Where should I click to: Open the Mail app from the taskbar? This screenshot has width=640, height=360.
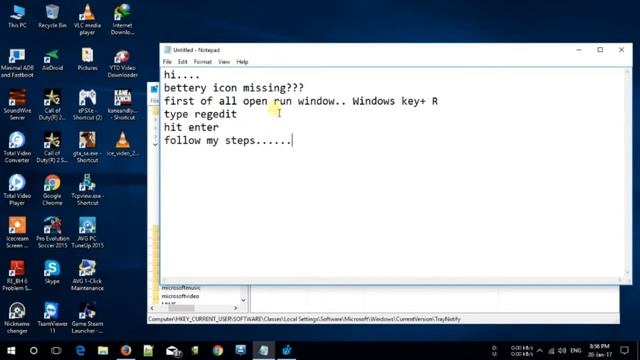(172, 351)
